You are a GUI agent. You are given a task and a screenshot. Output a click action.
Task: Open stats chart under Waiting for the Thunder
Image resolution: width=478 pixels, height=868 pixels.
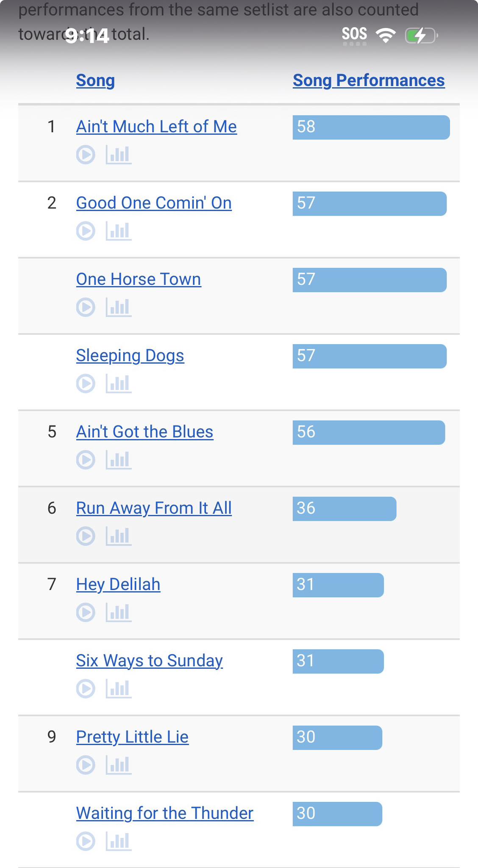[118, 841]
